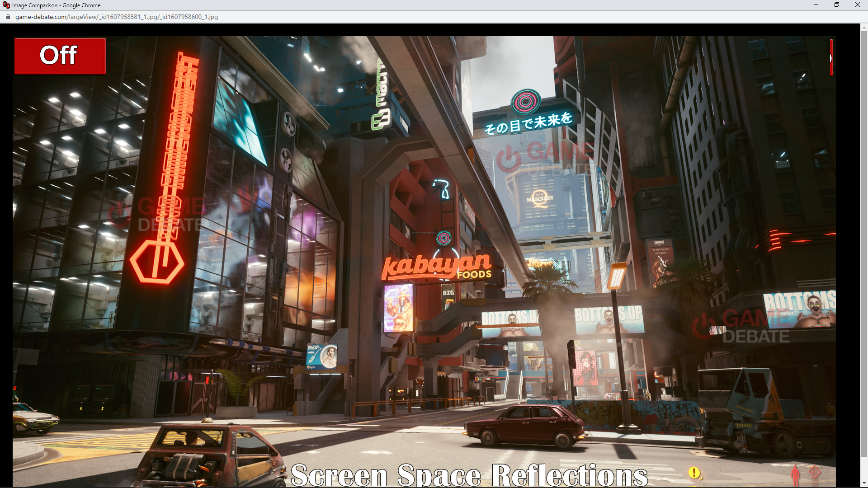Click the red On tab at the image's right edge

pyautogui.click(x=831, y=58)
